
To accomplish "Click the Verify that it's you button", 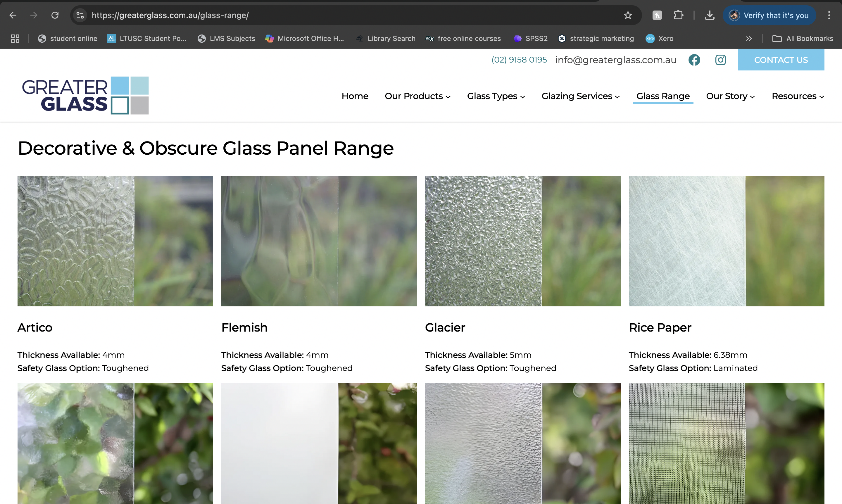I will 769,15.
